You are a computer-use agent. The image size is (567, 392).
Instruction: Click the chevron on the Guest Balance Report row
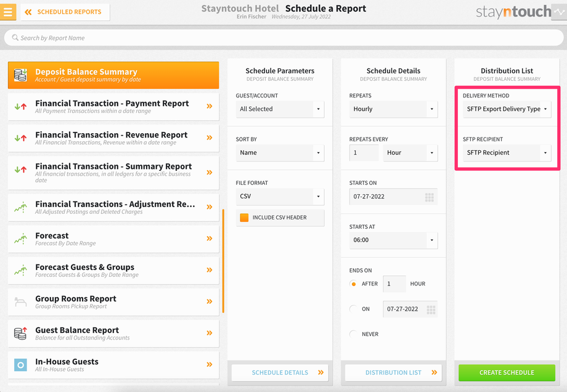click(210, 333)
